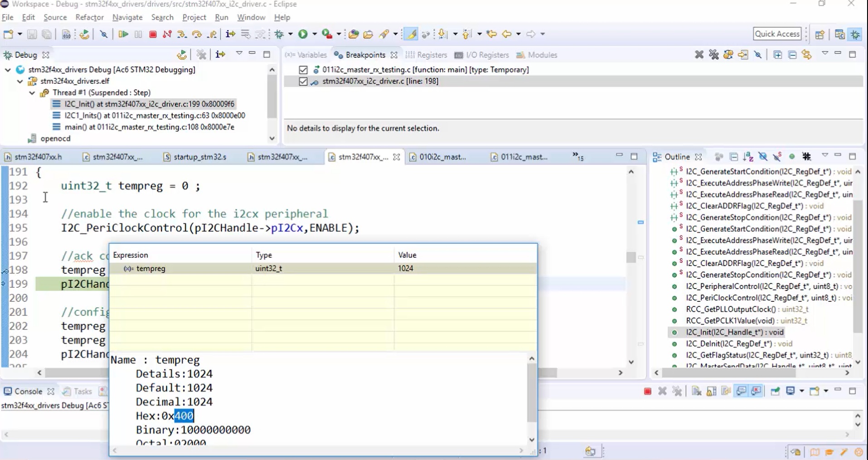The image size is (868, 460).
Task: Click the Resume debug button in toolbar
Action: tap(123, 34)
